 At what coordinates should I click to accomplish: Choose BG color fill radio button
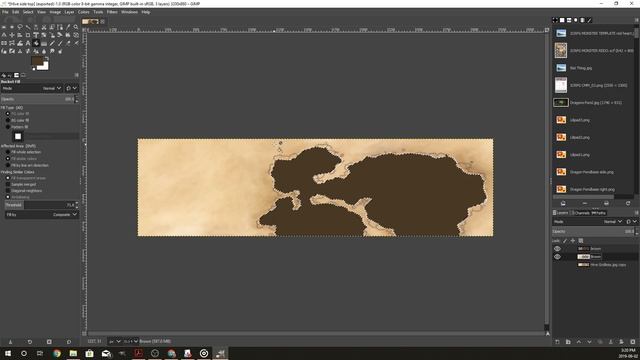pyautogui.click(x=8, y=120)
